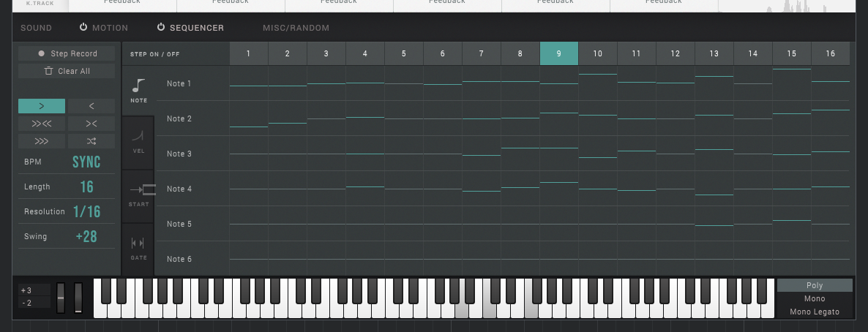Click the Clear All trash button
Viewport: 868px width, 332px height.
tap(67, 71)
